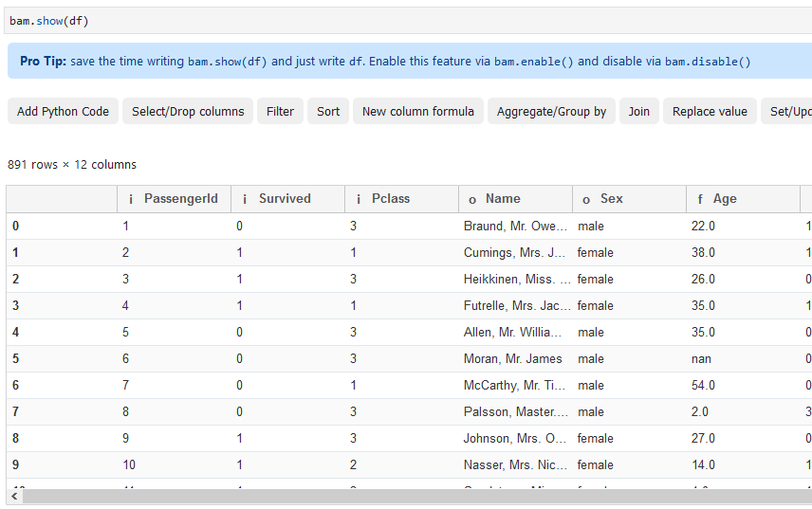The image size is (812, 509).
Task: Select the Name column header
Action: 503,199
